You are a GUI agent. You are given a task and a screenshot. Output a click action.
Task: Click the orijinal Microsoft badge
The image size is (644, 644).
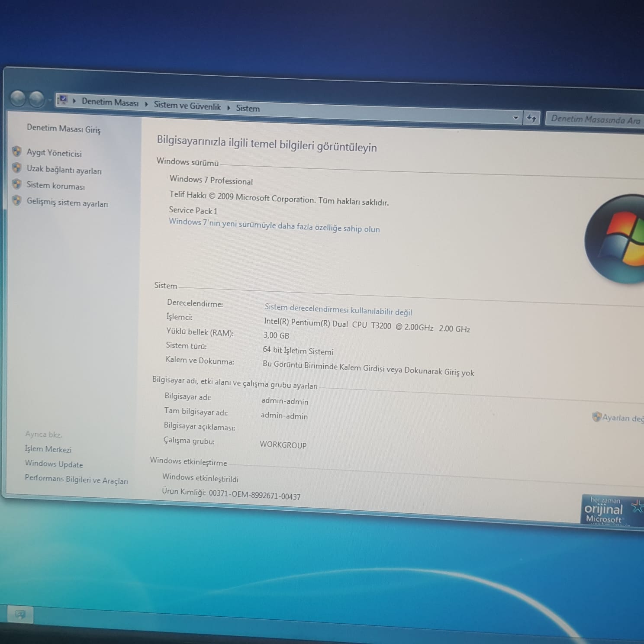point(612,511)
